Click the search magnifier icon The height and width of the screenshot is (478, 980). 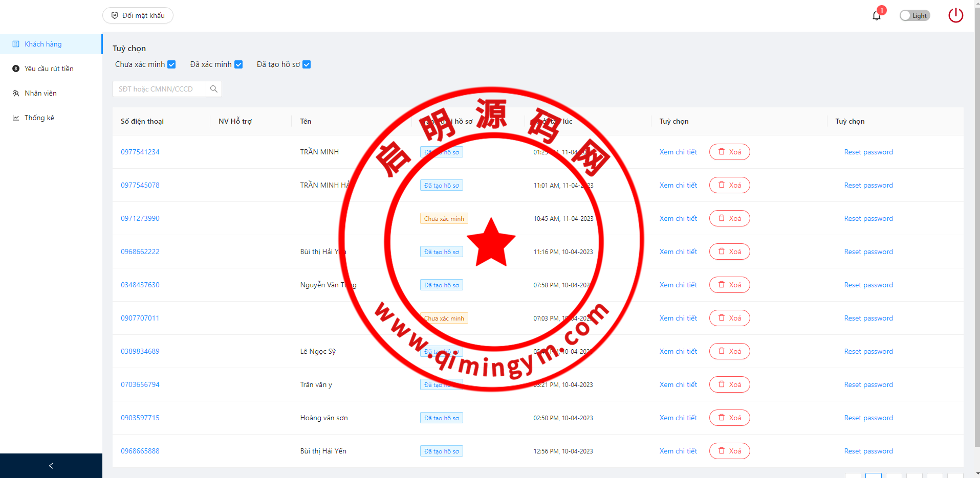(x=214, y=89)
